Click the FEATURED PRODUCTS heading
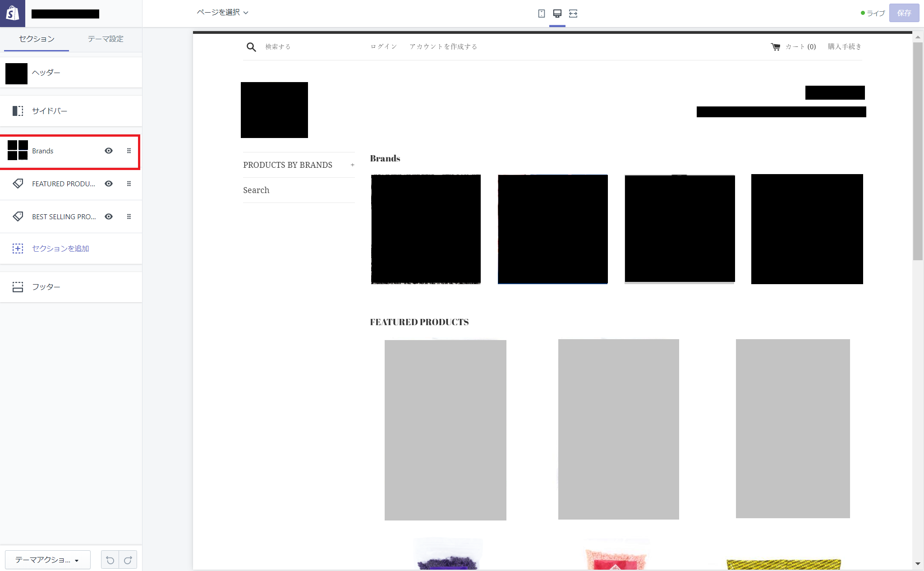924x571 pixels. [x=419, y=322]
